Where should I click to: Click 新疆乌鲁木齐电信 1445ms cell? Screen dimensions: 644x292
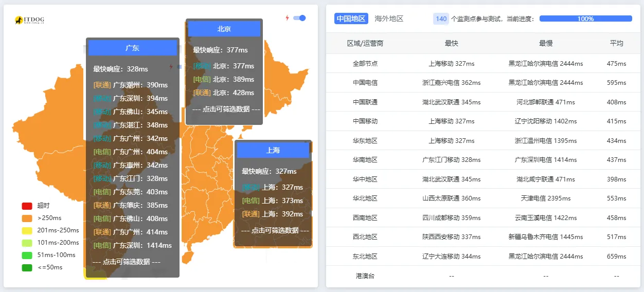(546, 237)
